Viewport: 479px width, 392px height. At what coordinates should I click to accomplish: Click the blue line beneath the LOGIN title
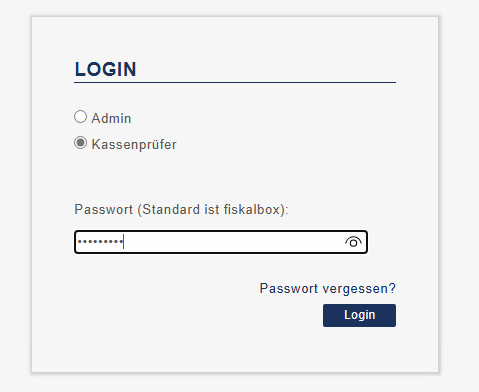pos(235,82)
